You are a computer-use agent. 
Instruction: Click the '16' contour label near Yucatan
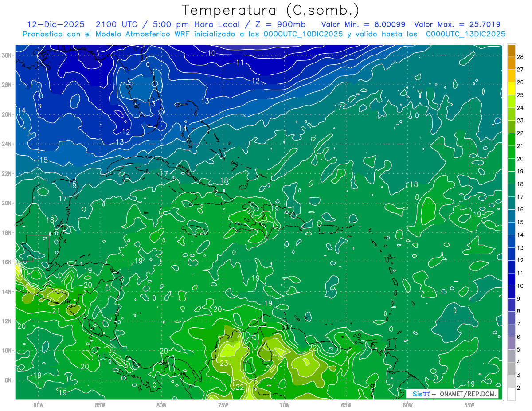point(72,184)
